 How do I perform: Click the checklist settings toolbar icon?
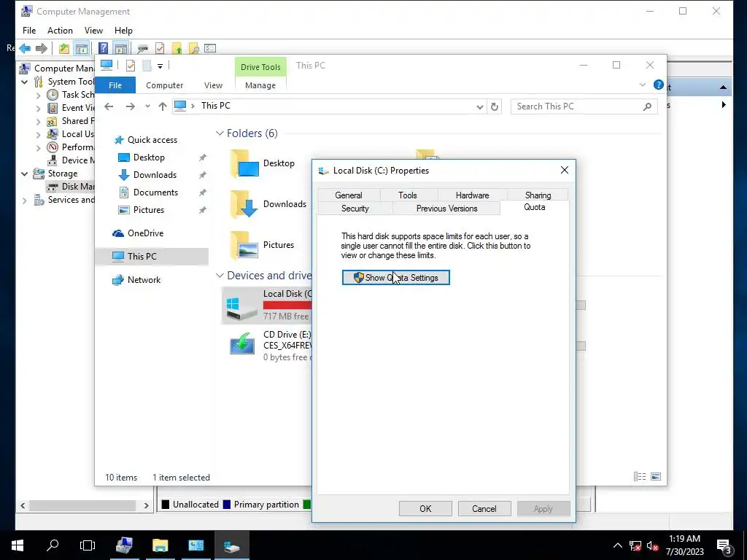[x=210, y=48]
